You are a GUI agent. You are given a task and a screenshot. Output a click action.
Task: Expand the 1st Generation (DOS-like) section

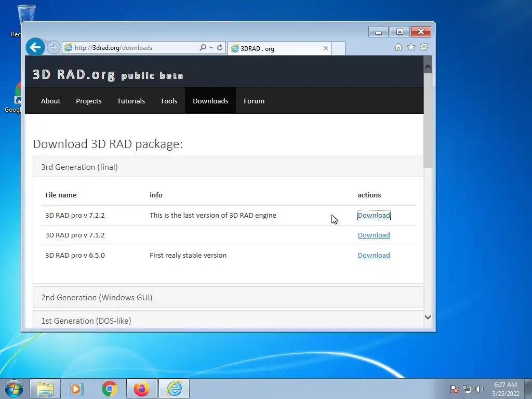[x=229, y=320]
